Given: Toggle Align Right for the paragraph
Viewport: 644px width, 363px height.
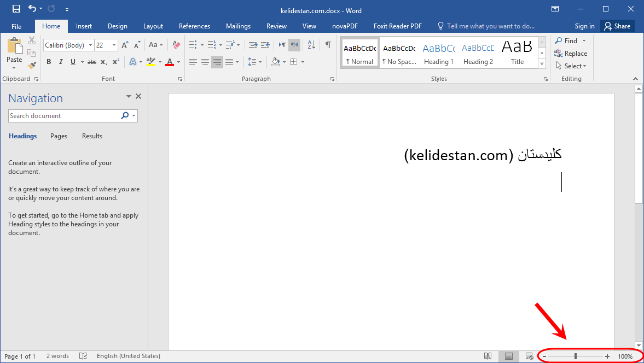Looking at the screenshot, I should 217,62.
